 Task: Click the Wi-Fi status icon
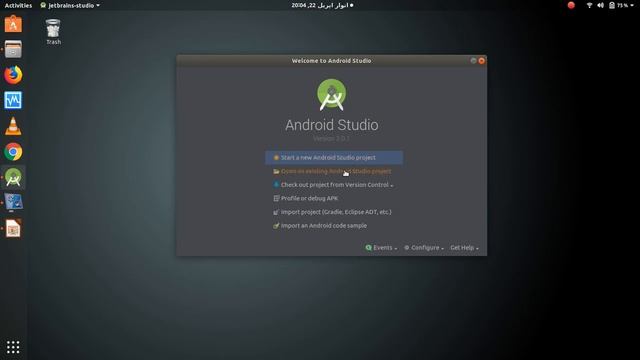pos(589,5)
